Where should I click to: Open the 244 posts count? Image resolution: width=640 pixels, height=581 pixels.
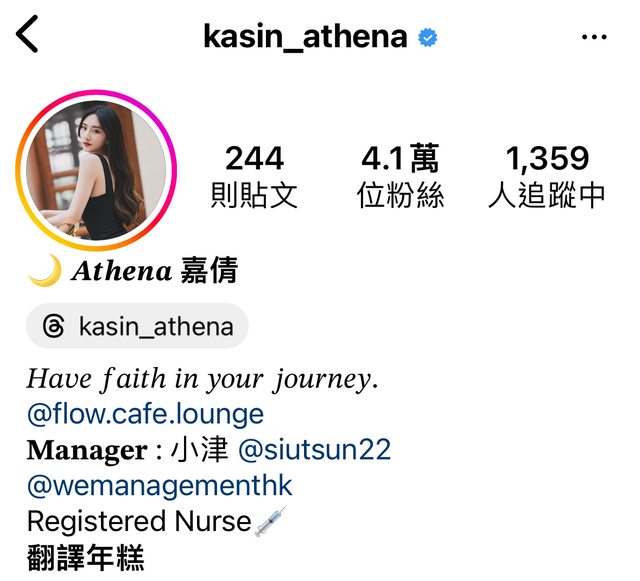(254, 176)
